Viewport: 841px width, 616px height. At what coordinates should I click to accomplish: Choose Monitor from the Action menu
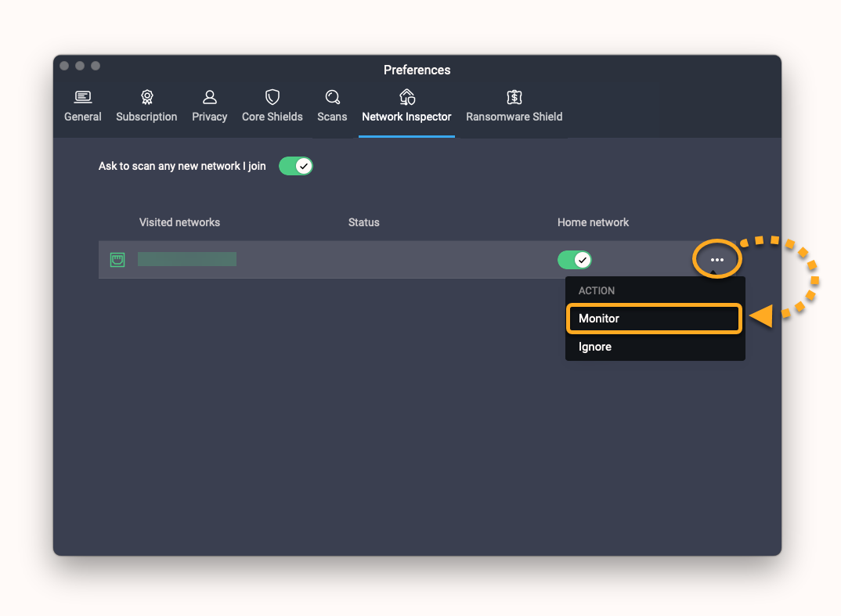599,319
